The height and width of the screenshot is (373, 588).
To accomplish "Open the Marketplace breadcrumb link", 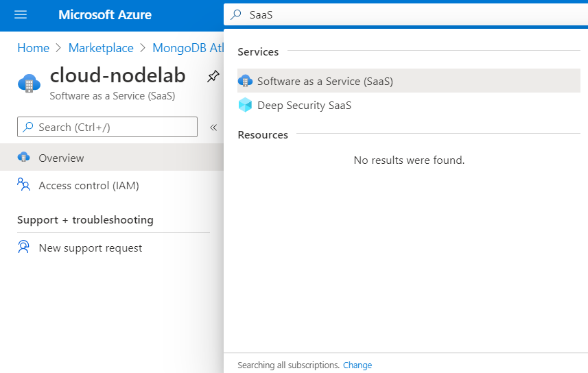I will [x=101, y=48].
